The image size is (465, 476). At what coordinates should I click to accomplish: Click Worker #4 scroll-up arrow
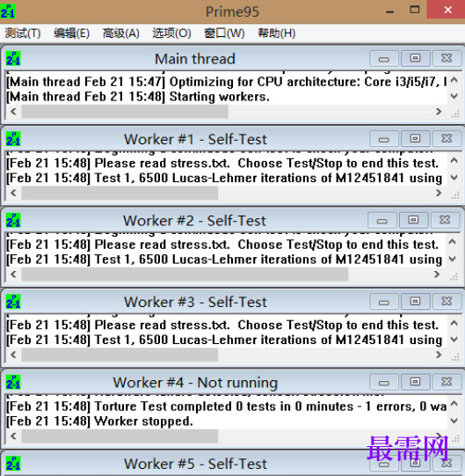pyautogui.click(x=454, y=404)
